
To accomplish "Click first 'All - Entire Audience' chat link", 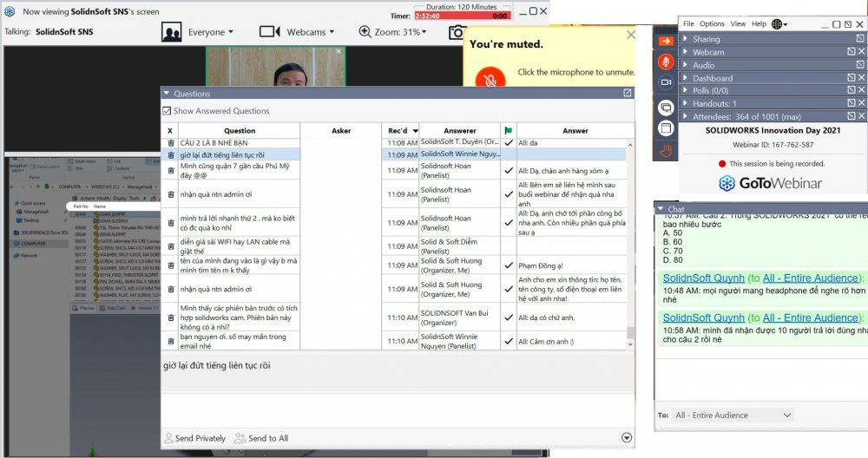I will click(x=810, y=278).
